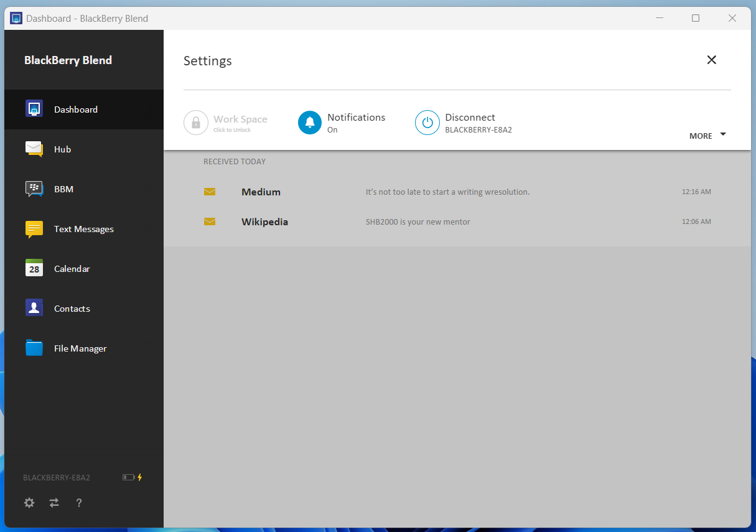
Task: Click the 12:06 AM timestamp
Action: point(696,222)
